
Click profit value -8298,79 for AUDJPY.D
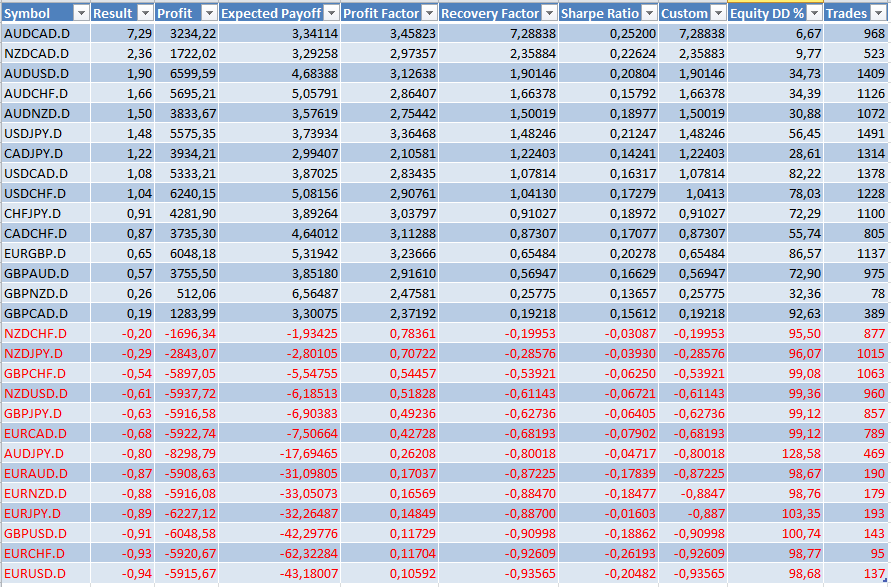pos(190,453)
